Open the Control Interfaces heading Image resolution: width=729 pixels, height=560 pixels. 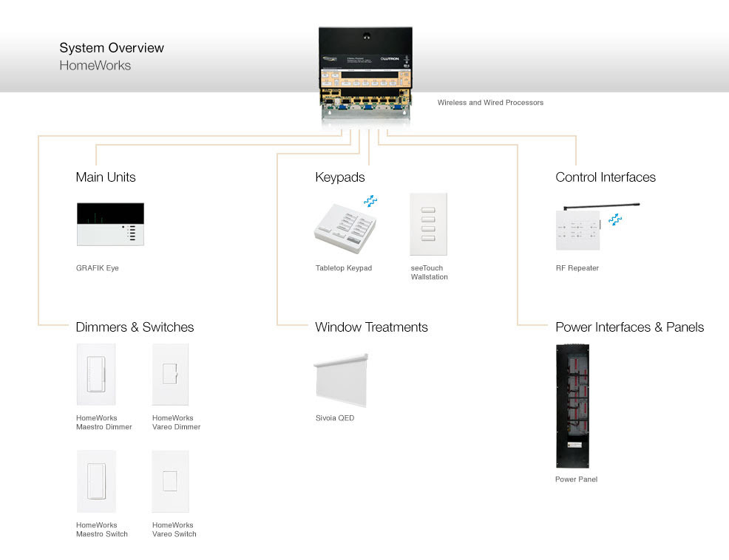[606, 177]
